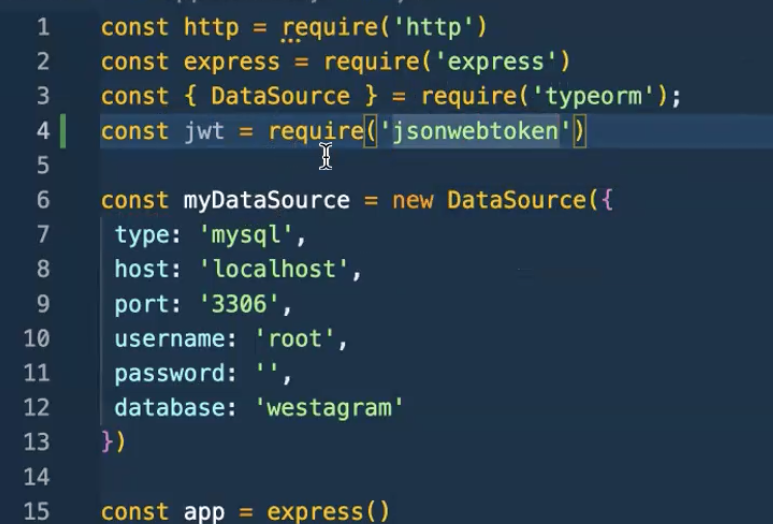Click line number 1 in gutter
Viewport: 773px width, 524px height.
point(43,27)
